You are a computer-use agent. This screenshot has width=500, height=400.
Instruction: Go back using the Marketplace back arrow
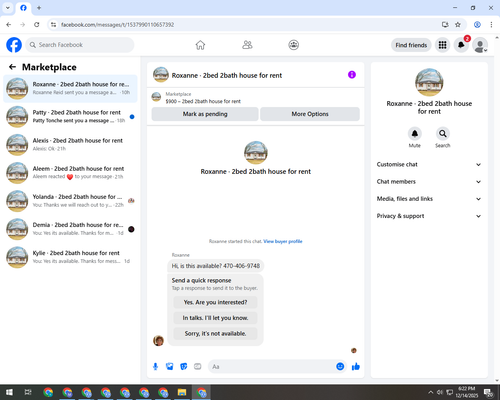tap(12, 67)
